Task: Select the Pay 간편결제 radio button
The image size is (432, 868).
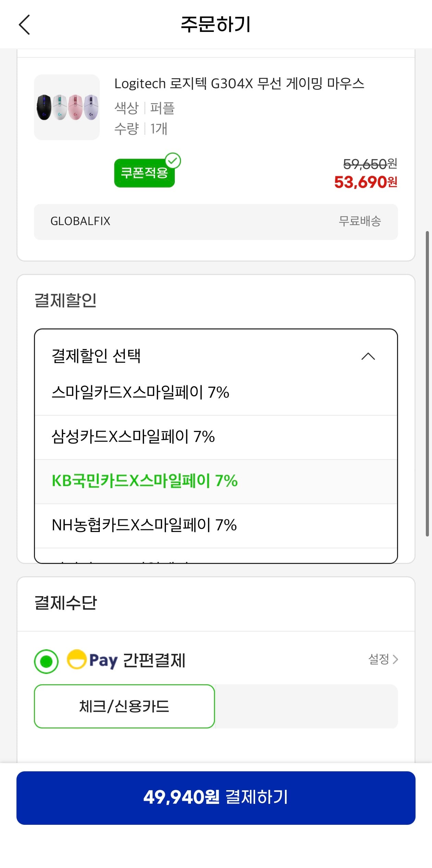Action: pos(46,660)
